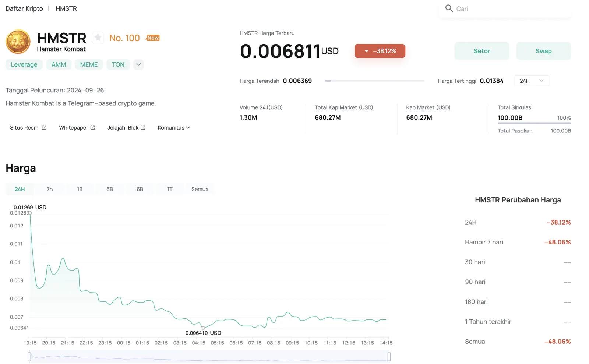Click the Tanggal Peluncuran date text
The width and height of the screenshot is (589, 364).
55,90
